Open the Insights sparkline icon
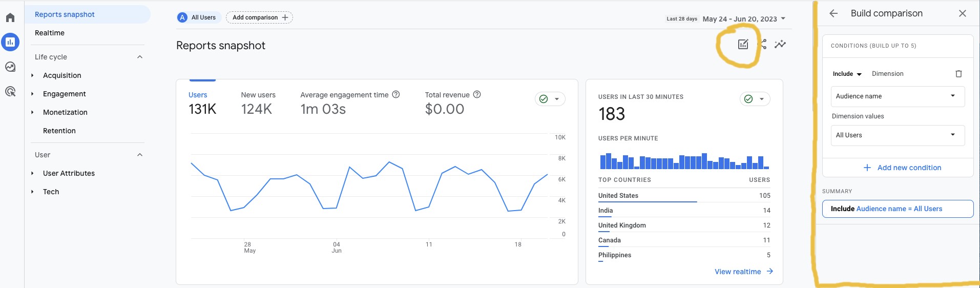Viewport: 980px width, 288px height. [780, 45]
